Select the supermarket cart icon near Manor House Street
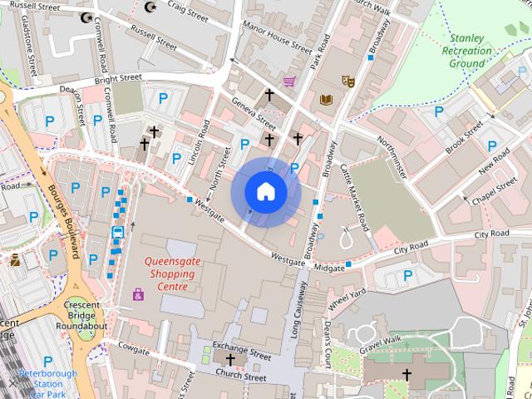 [x=289, y=81]
